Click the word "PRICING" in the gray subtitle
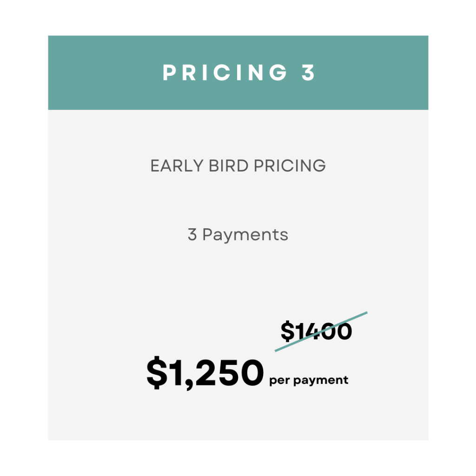Screen dimensions: 476x476 click(x=290, y=166)
